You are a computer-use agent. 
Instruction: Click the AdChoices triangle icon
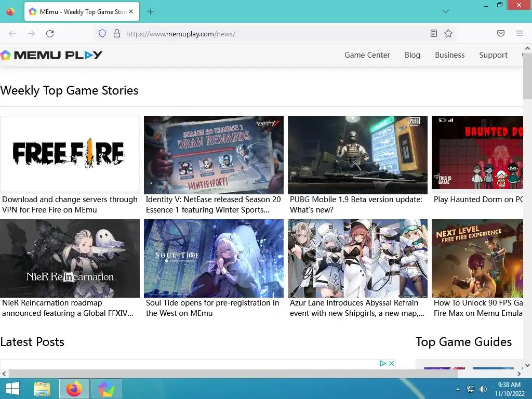click(x=383, y=363)
